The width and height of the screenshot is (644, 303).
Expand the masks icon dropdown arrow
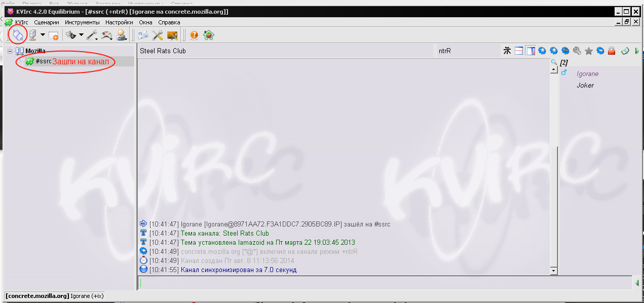81,35
